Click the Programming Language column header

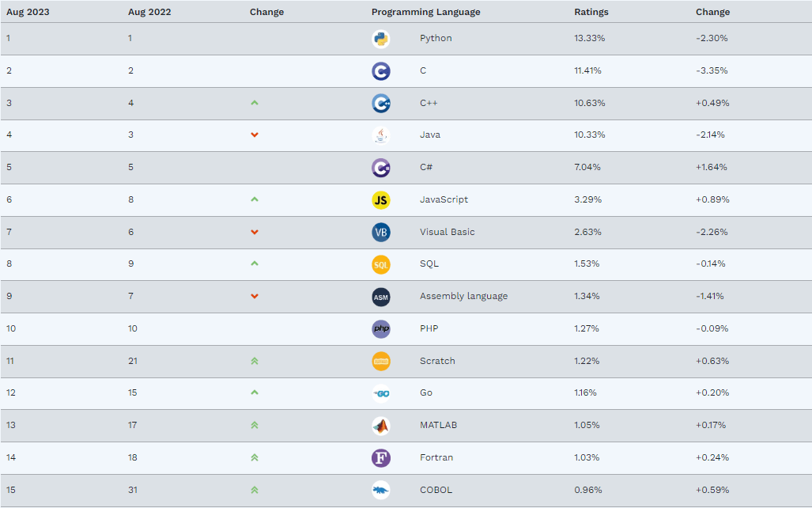click(x=425, y=12)
